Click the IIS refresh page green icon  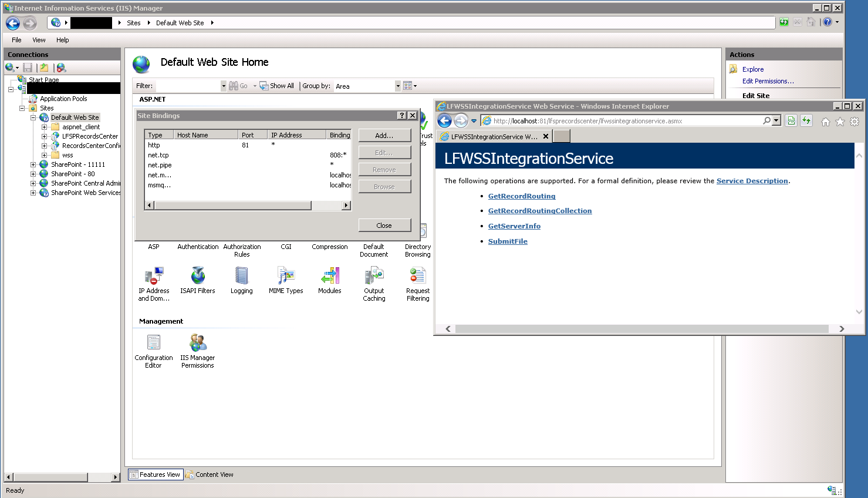784,22
